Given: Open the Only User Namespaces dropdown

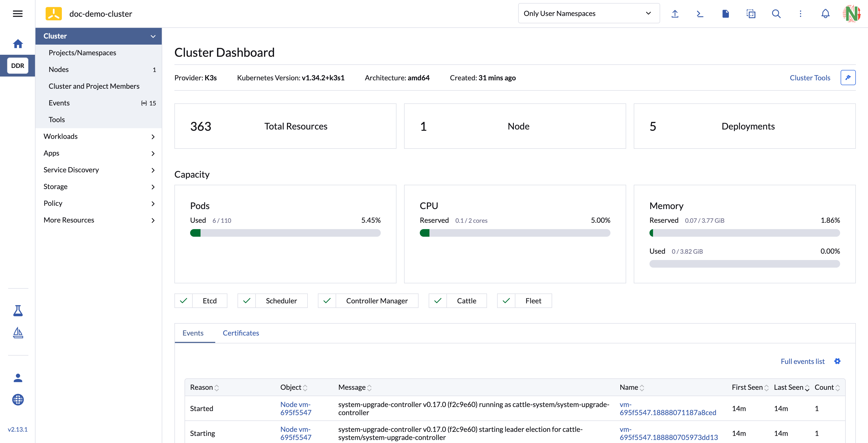Looking at the screenshot, I should (588, 13).
